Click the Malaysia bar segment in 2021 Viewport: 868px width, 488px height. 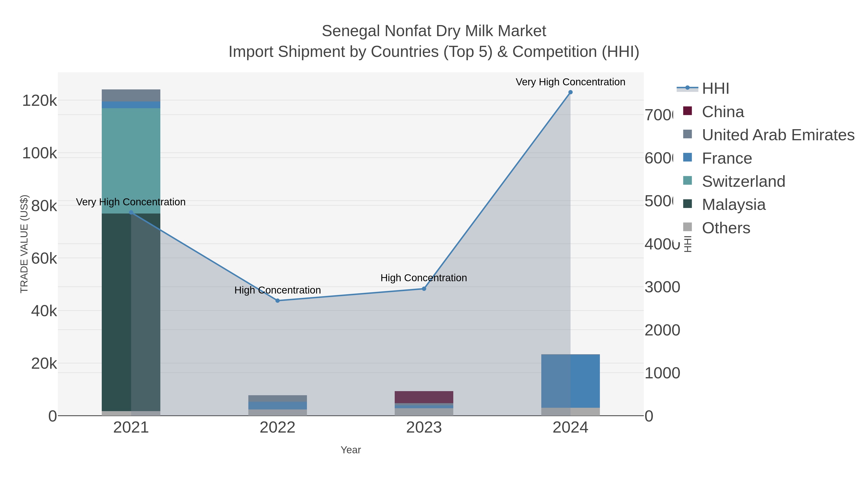pyautogui.click(x=131, y=312)
